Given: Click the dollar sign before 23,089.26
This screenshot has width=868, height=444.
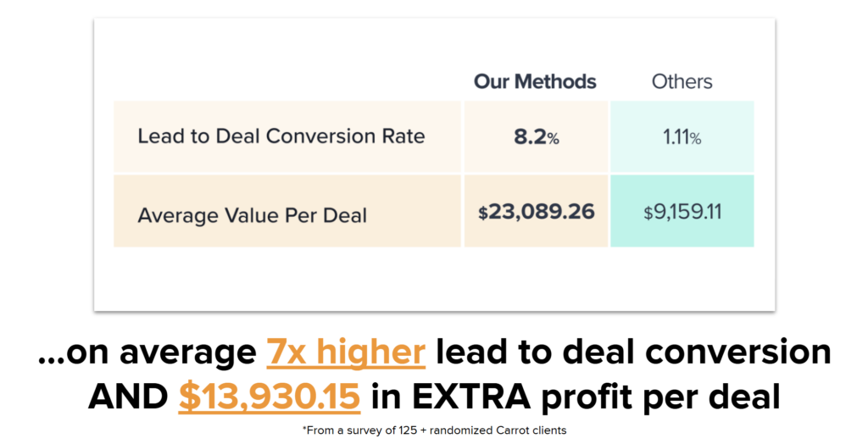Looking at the screenshot, I should [482, 214].
